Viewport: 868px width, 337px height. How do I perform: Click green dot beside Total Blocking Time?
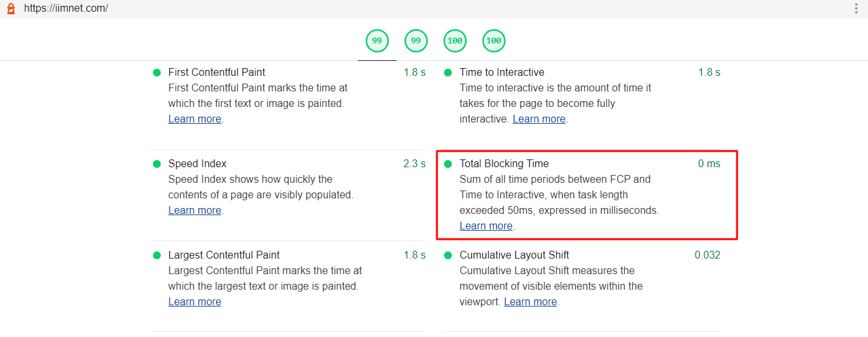(448, 164)
